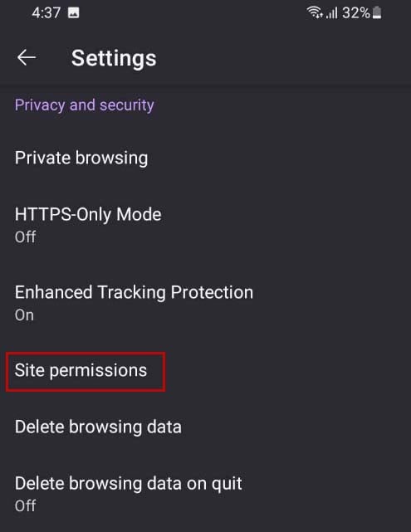Open Site permissions
Screen dimensions: 411x532
pos(205,370)
